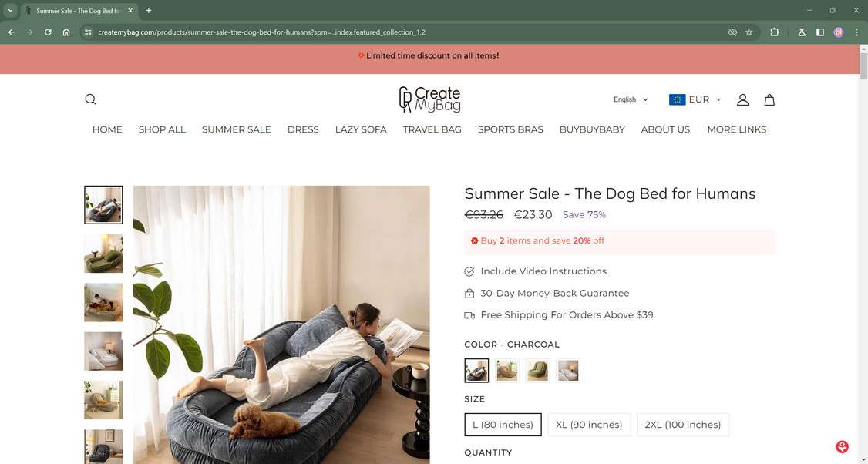Reload the page with the refresh icon
The width and height of the screenshot is (868, 464).
(x=48, y=32)
